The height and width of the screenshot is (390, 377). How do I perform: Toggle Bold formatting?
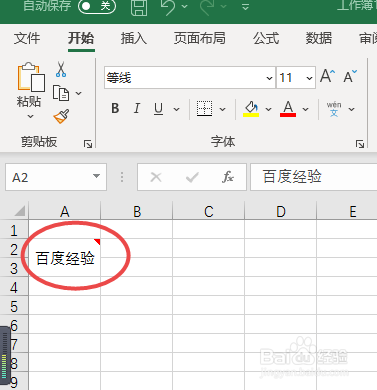click(x=115, y=108)
